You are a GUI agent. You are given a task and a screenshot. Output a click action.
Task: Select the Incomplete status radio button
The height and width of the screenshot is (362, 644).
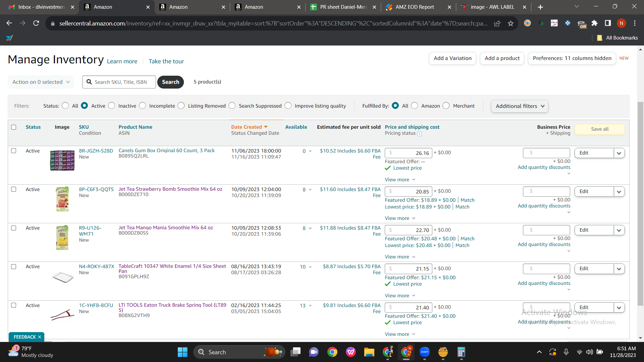click(x=143, y=106)
